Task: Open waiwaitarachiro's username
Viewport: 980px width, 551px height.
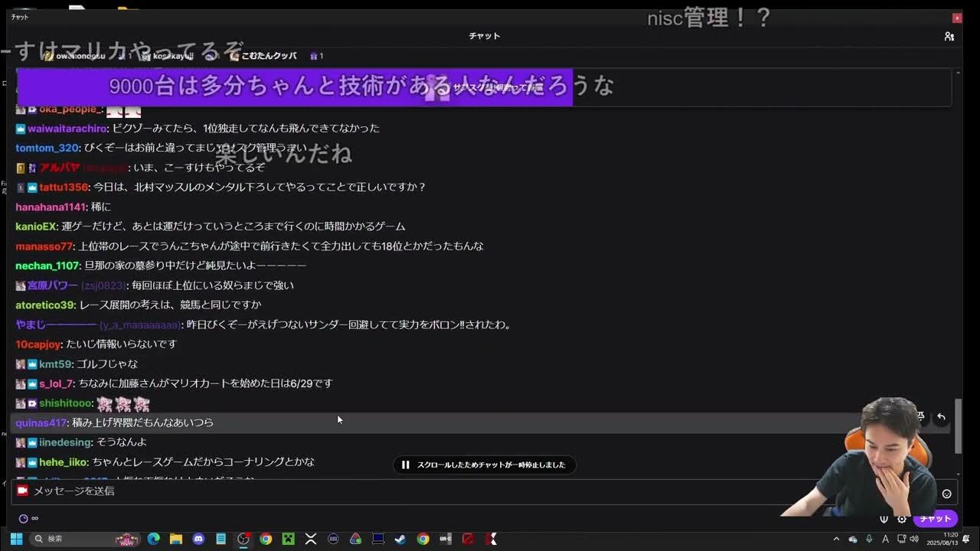Action: pyautogui.click(x=67, y=129)
